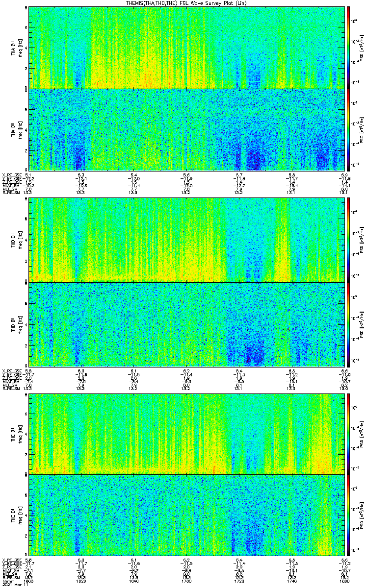Click the THA B-parallel PSD color bar
Screen dimensions: 368x588
[348, 129]
